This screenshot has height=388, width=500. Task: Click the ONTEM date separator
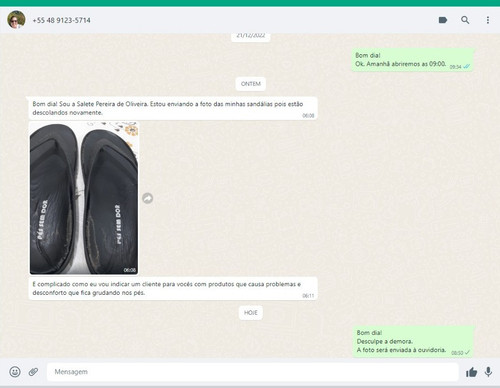click(x=251, y=84)
